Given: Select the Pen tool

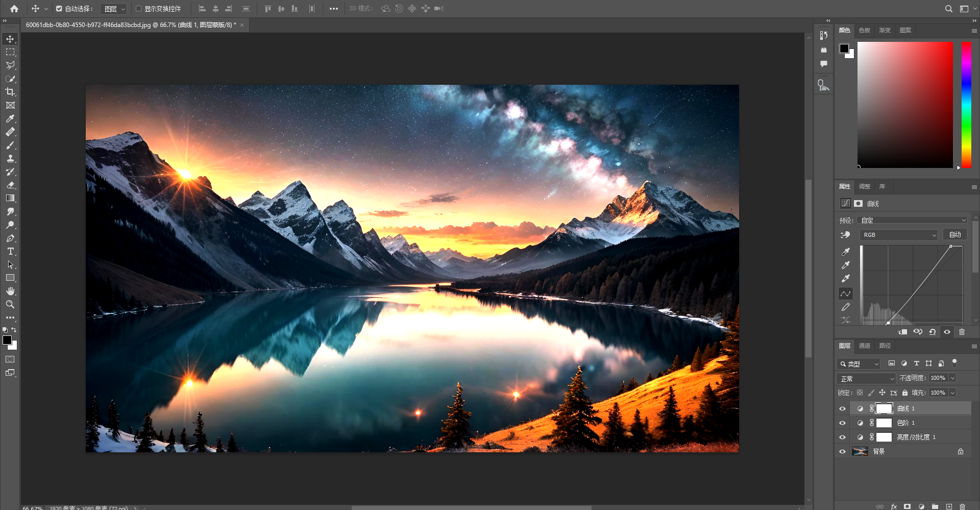Looking at the screenshot, I should (x=10, y=238).
